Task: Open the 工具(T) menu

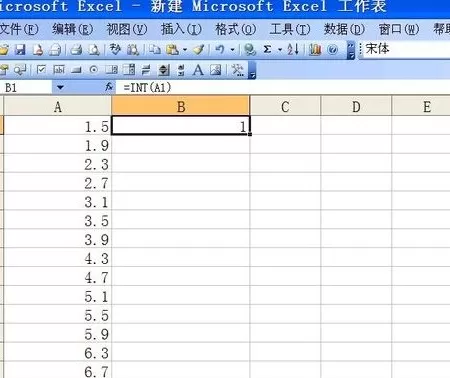Action: click(x=290, y=29)
